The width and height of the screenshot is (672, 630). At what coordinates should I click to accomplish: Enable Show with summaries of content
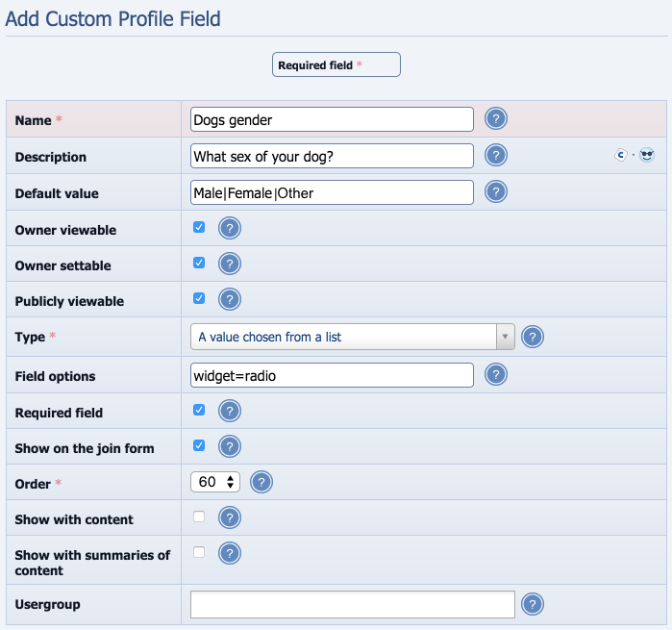[199, 552]
